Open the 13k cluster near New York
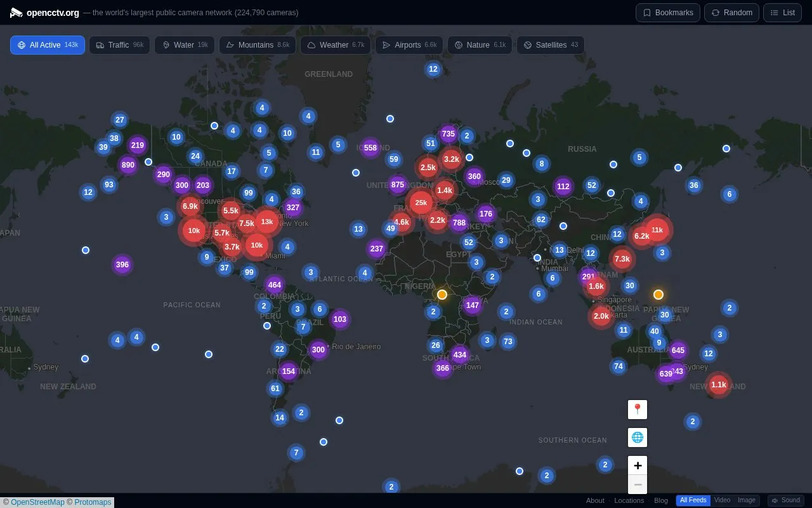 [267, 222]
